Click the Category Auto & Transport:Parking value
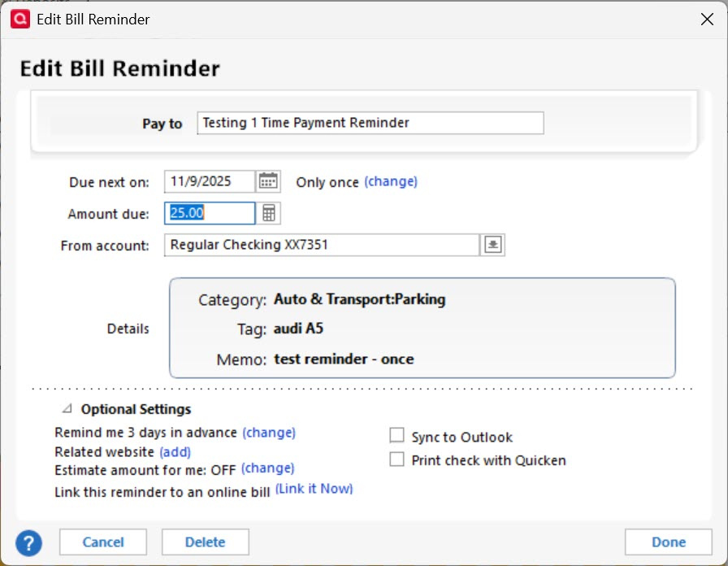The width and height of the screenshot is (728, 566). click(x=359, y=299)
